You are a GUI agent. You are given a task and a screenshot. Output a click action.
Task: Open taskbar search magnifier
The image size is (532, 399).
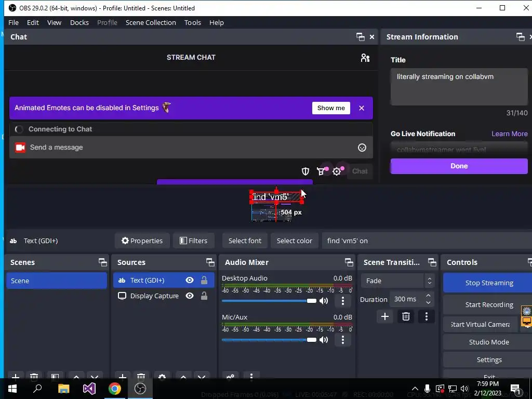click(37, 389)
